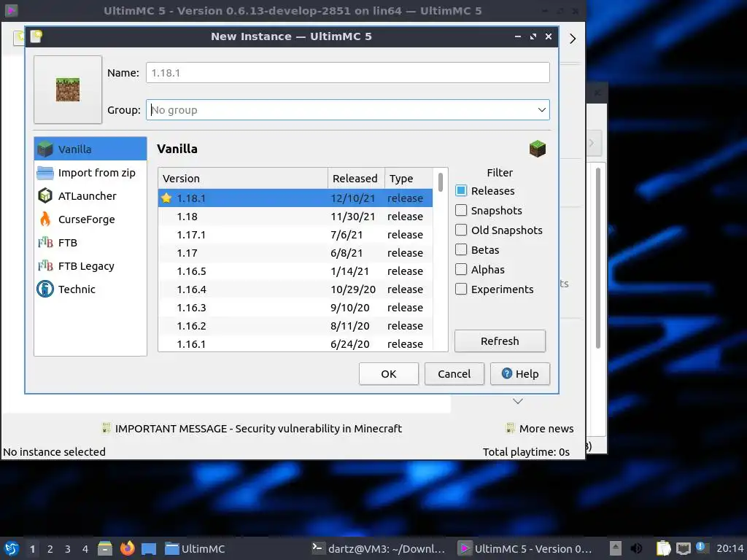Click the New Instance dialog title icon

36,36
